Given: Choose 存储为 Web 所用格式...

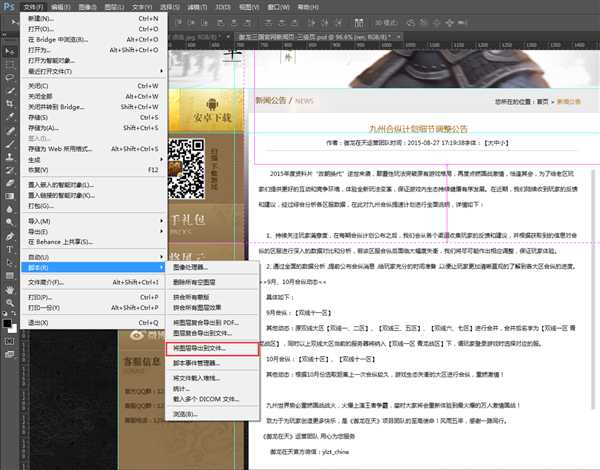Looking at the screenshot, I should point(93,149).
